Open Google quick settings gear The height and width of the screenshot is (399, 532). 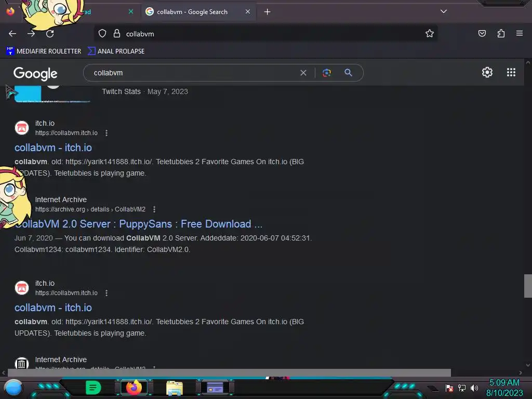click(487, 72)
